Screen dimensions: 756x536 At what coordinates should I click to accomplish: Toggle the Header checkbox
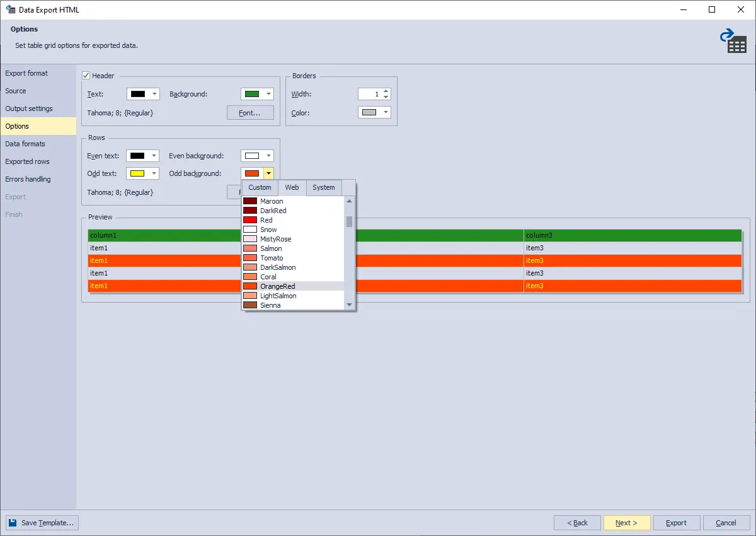84,75
